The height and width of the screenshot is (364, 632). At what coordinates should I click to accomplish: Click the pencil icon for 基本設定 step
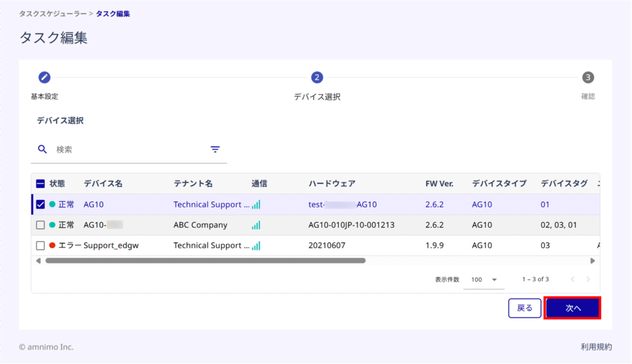point(44,77)
